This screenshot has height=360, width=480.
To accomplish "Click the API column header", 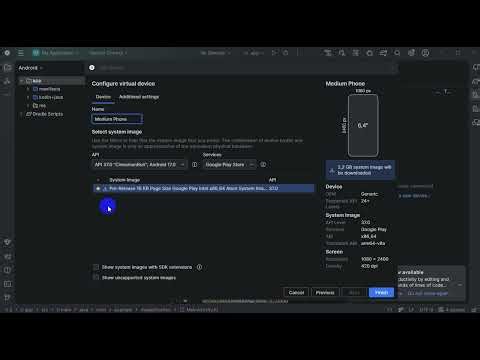I will [x=272, y=180].
